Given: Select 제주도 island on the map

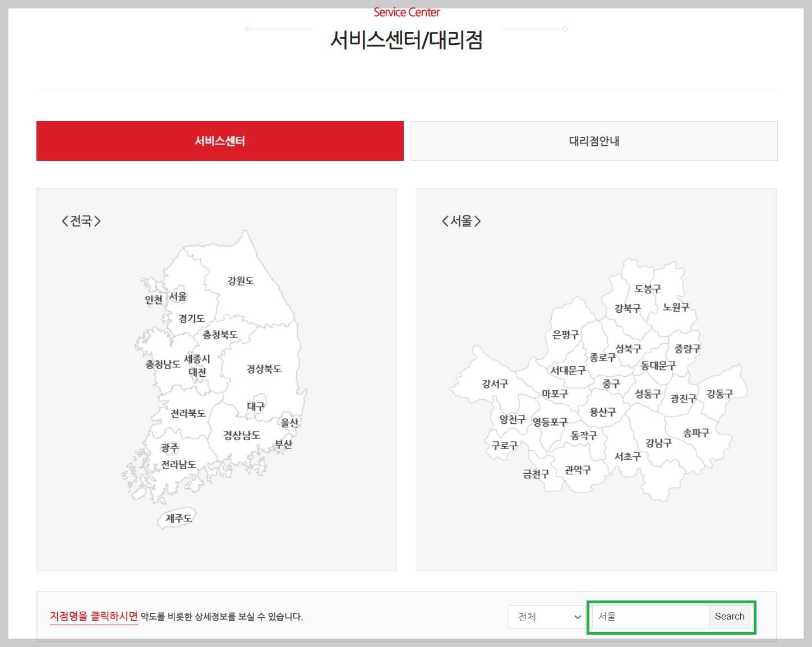Looking at the screenshot, I should [179, 519].
